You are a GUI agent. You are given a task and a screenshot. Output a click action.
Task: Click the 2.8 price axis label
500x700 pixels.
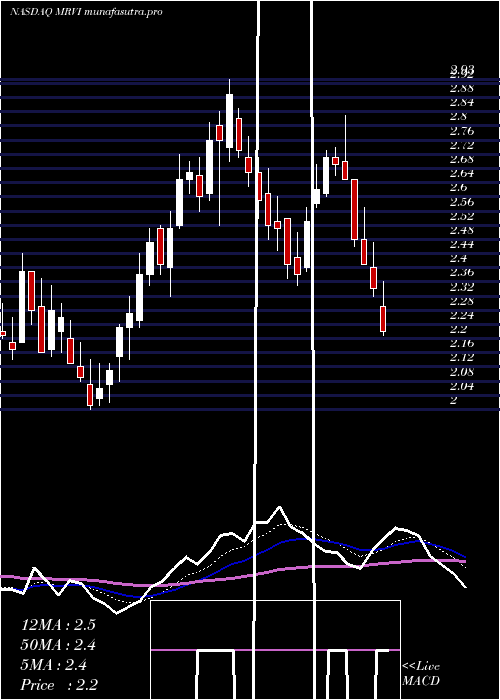point(458,117)
